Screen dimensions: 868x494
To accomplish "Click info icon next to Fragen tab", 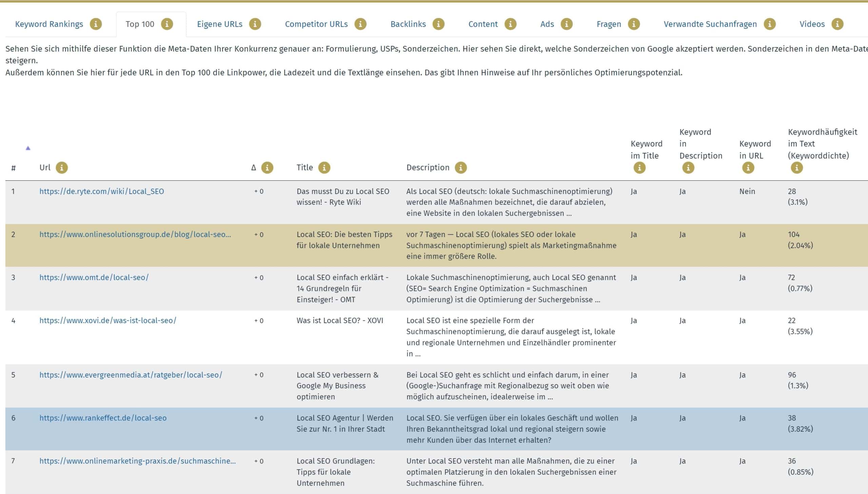I will tap(634, 24).
